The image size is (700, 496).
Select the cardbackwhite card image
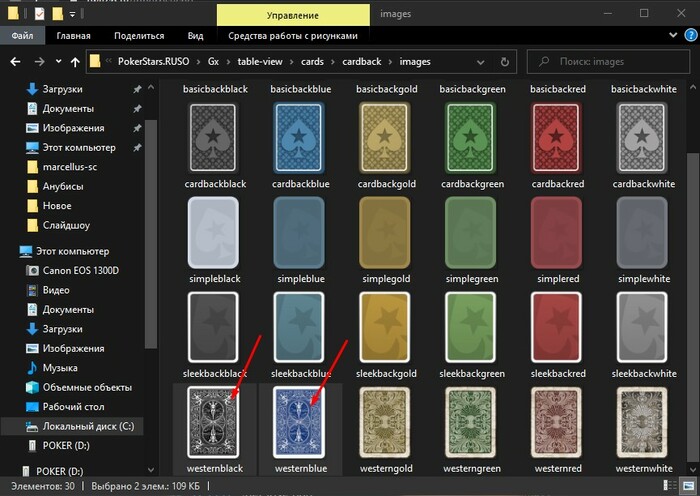(x=642, y=138)
